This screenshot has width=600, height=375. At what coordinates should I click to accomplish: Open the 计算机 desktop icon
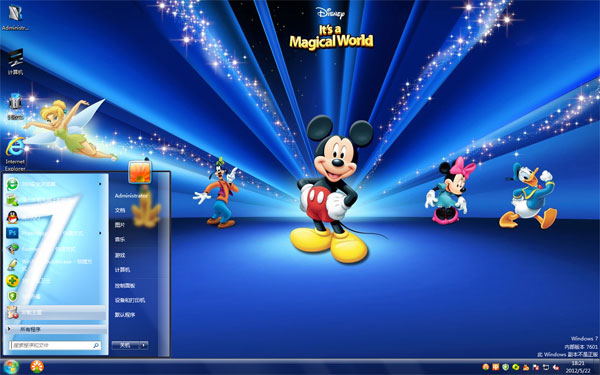15,62
